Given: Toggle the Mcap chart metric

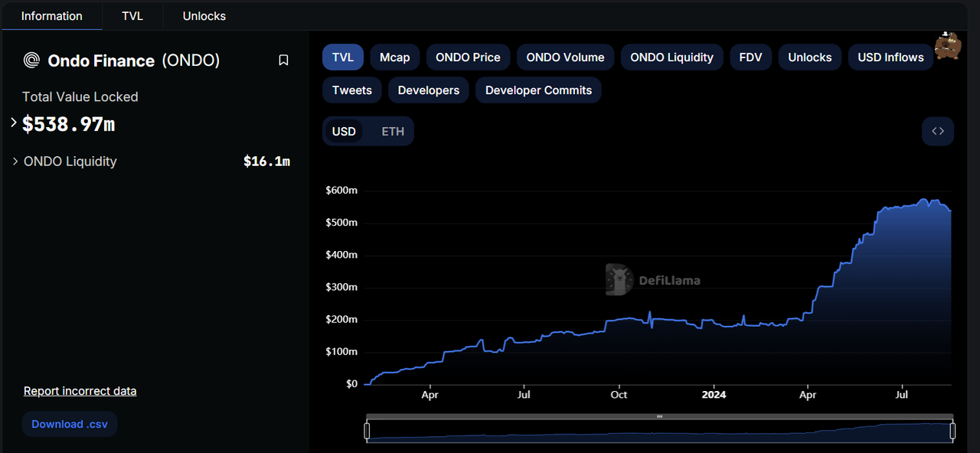Looking at the screenshot, I should click(395, 57).
